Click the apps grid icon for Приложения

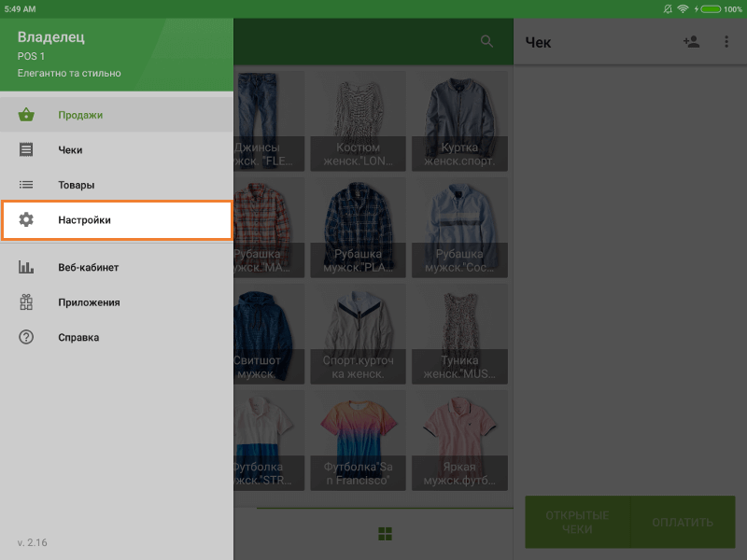tap(26, 302)
